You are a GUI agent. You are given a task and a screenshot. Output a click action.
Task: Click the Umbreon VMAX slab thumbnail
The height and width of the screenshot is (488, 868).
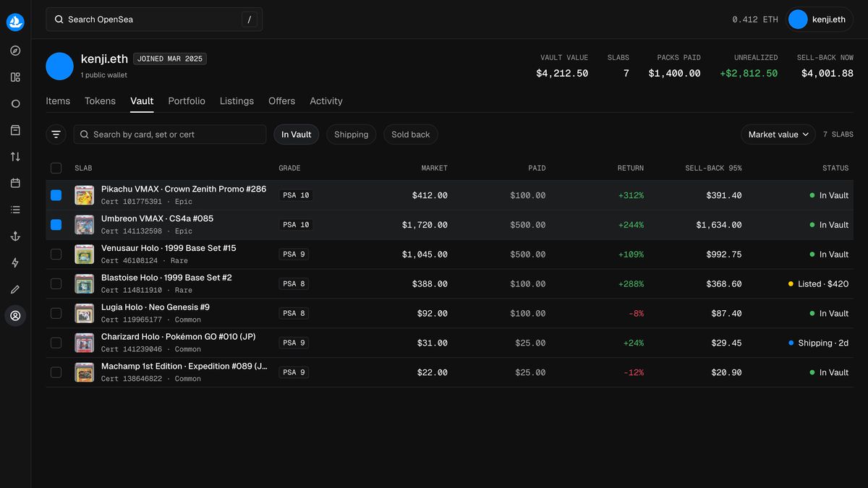85,225
